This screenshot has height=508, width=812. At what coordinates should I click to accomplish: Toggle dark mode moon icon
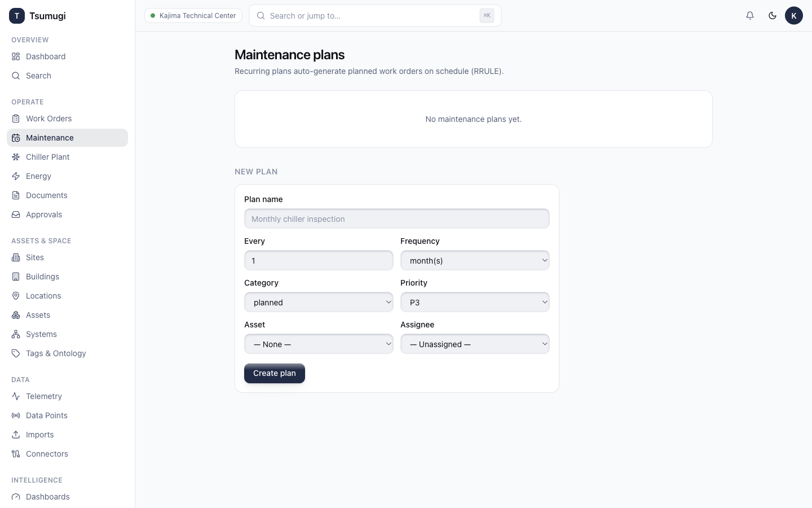click(773, 16)
